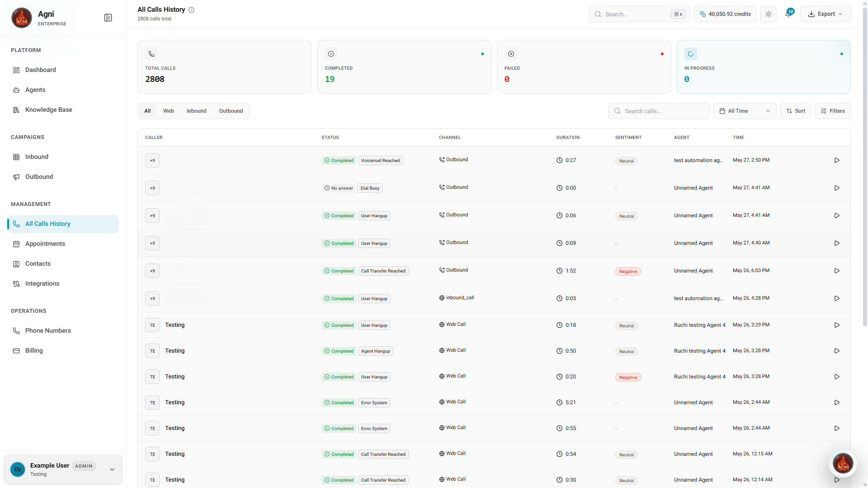Viewport: 868px width, 488px height.
Task: Open the Sort options
Action: pos(795,111)
